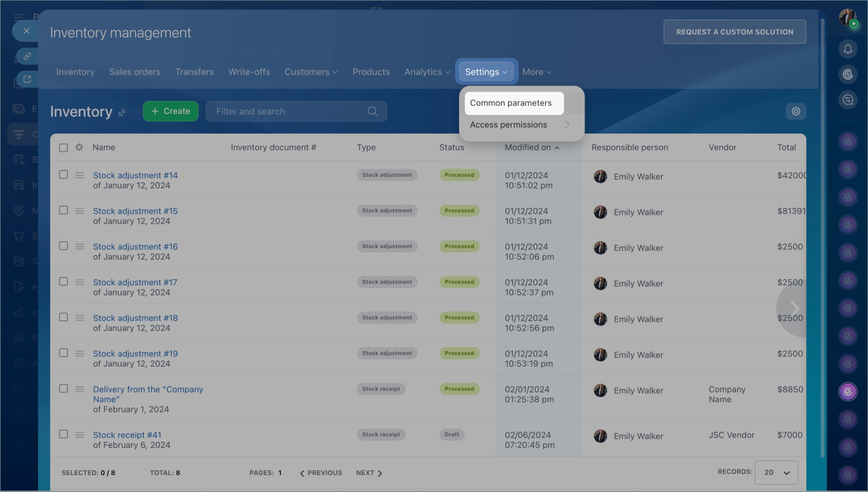The width and height of the screenshot is (868, 492).
Task: Click the Filter and search field
Action: [288, 111]
